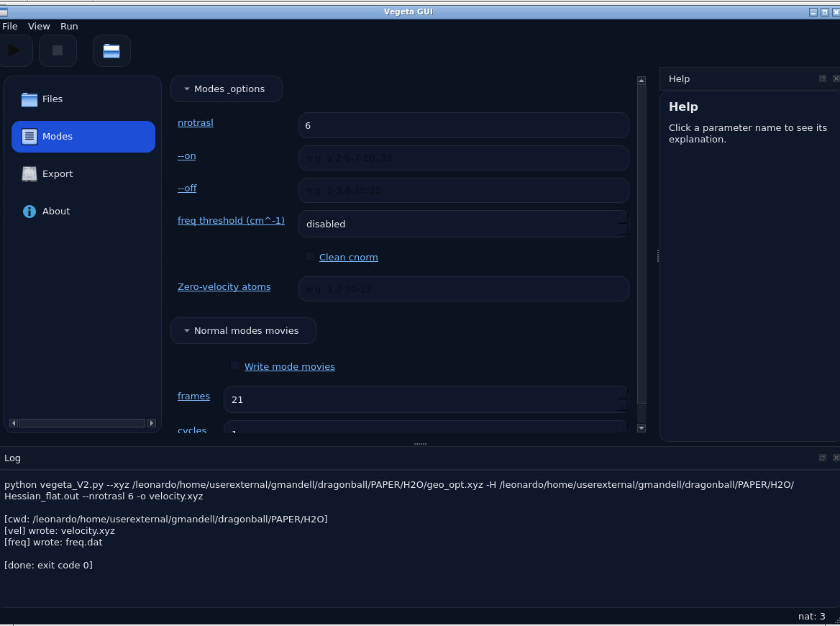Viewport: 840px width, 626px height.
Task: Click the Stop square toolbar icon
Action: [58, 51]
